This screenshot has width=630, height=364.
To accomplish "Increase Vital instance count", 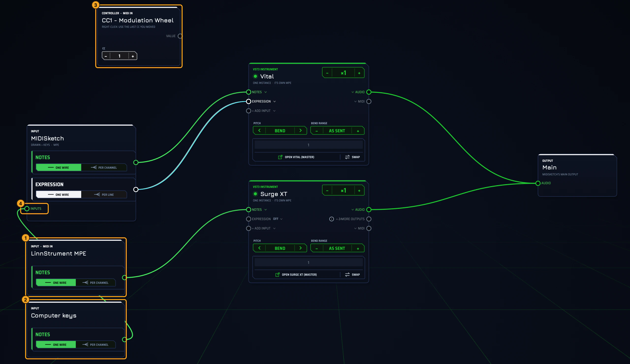I will coord(359,73).
